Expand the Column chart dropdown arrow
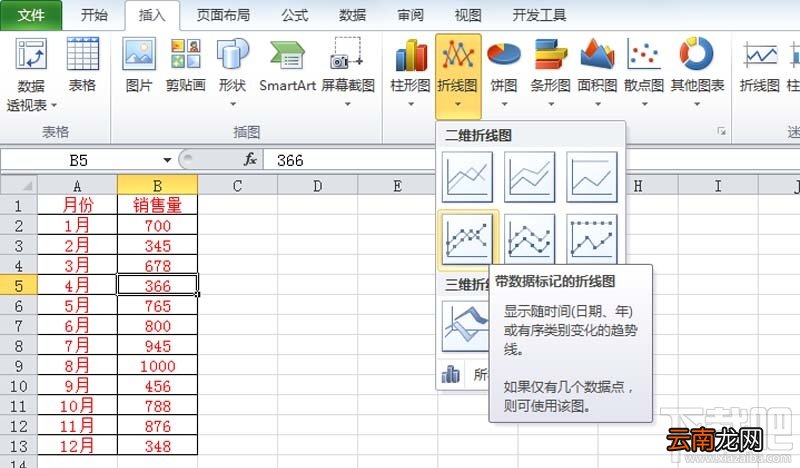 click(411, 104)
